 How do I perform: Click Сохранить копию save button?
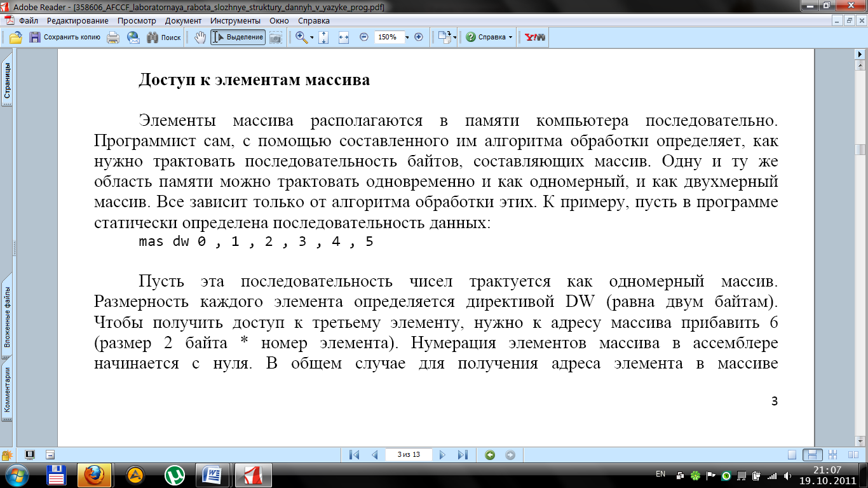tap(65, 37)
